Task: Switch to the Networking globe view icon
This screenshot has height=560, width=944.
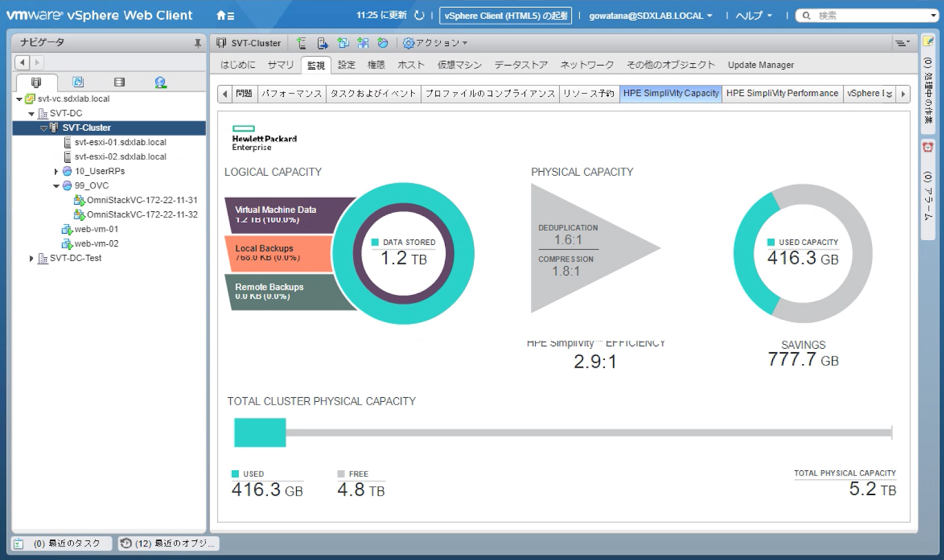Action: point(160,82)
